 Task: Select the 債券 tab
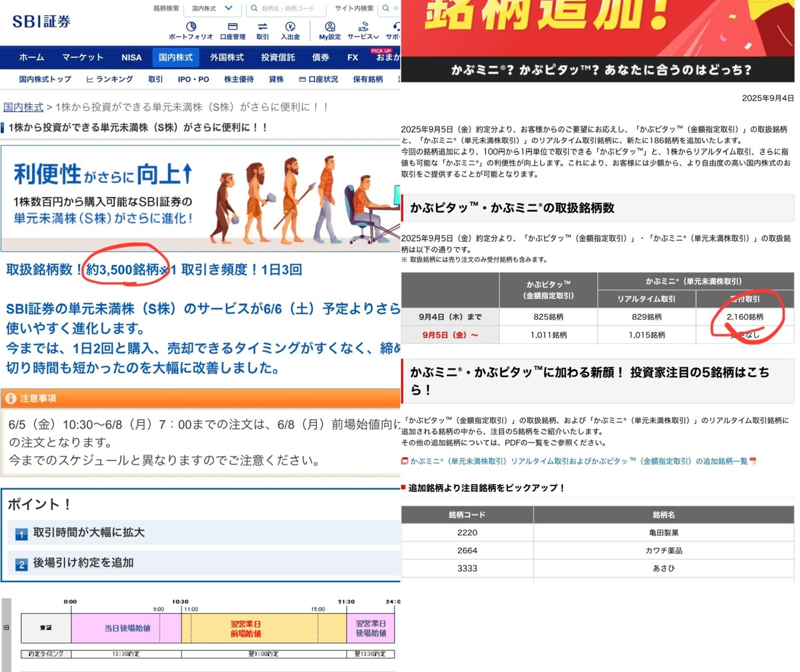click(x=321, y=58)
